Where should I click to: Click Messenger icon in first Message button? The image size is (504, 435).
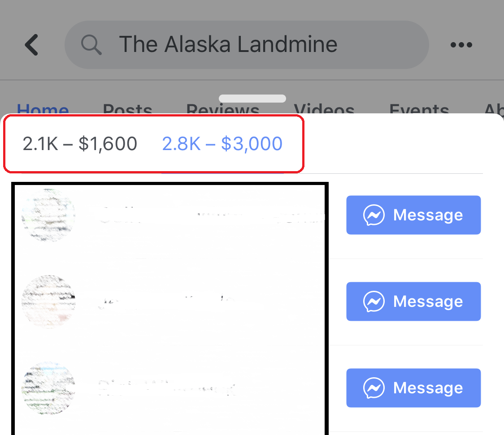coord(374,215)
